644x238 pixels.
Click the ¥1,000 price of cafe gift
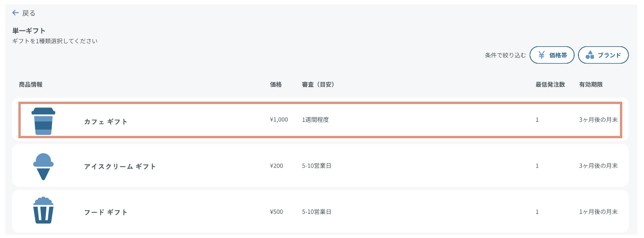click(x=279, y=119)
